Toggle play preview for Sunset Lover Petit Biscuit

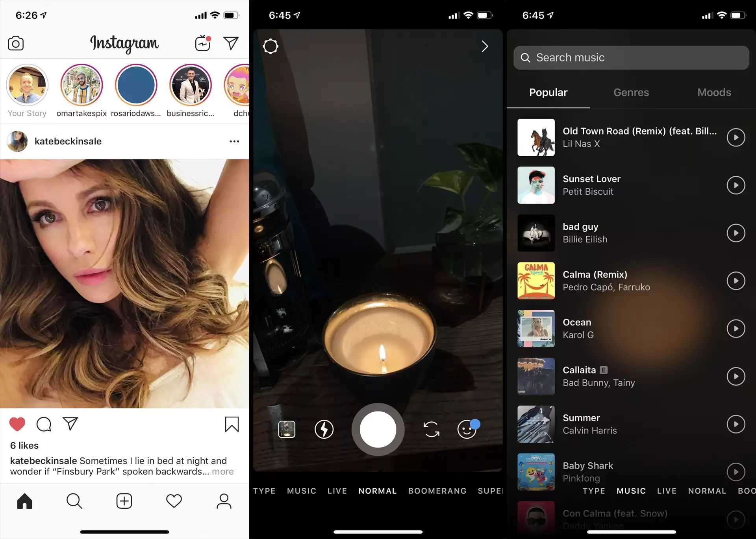point(736,185)
